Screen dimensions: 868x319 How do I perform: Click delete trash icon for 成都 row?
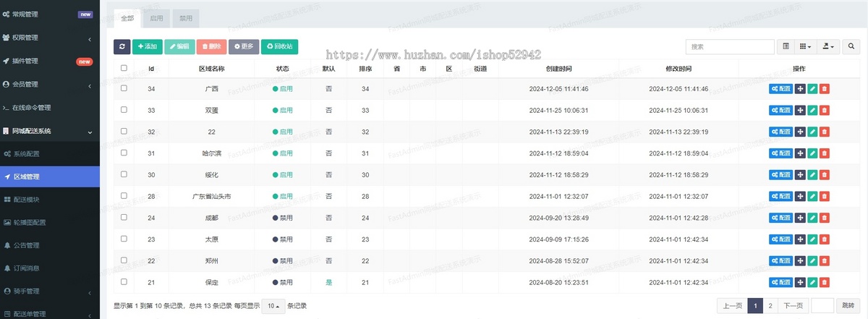(825, 218)
